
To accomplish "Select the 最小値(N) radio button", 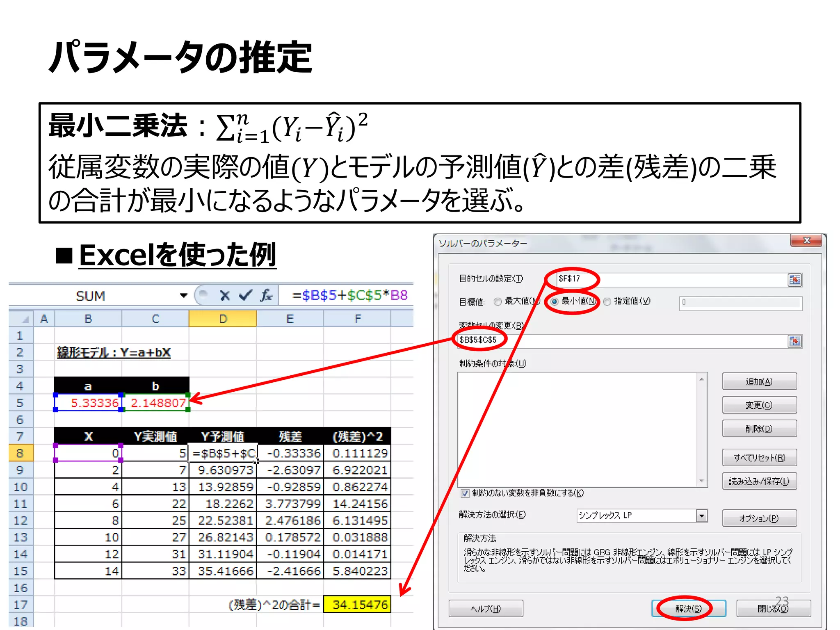I will pos(554,301).
